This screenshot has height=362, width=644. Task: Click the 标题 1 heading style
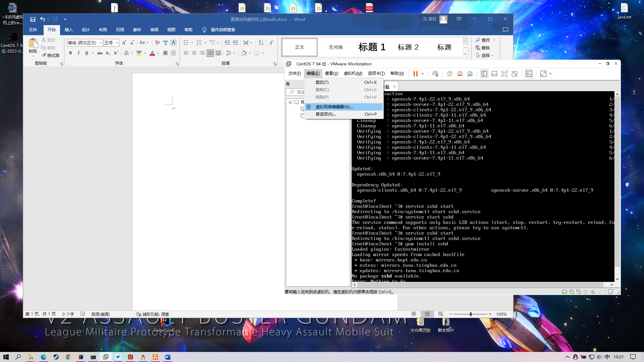[372, 47]
